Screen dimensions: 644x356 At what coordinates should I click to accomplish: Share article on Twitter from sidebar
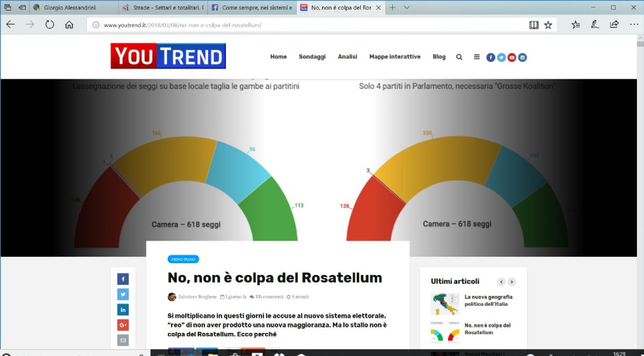(123, 294)
